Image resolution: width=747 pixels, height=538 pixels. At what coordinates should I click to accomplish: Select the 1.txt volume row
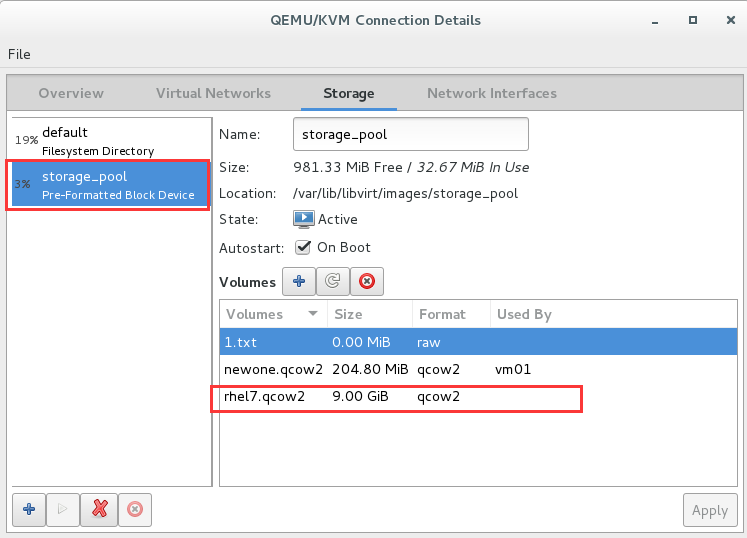tap(478, 342)
